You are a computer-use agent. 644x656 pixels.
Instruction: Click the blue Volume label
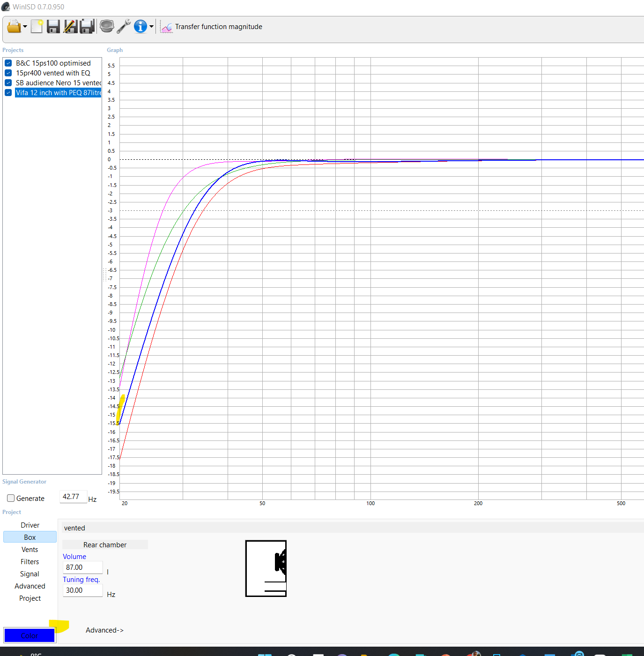[x=74, y=557]
